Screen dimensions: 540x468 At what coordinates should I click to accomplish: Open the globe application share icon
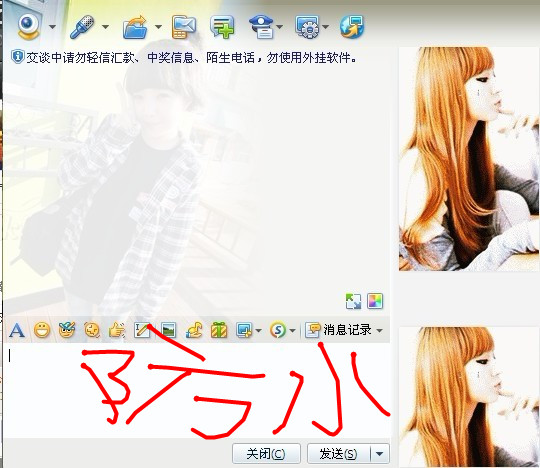tap(352, 27)
